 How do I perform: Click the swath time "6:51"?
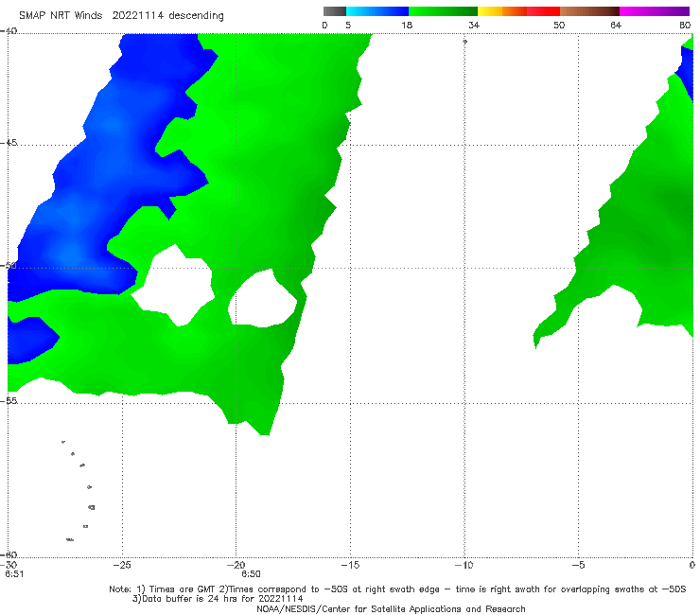click(x=14, y=574)
